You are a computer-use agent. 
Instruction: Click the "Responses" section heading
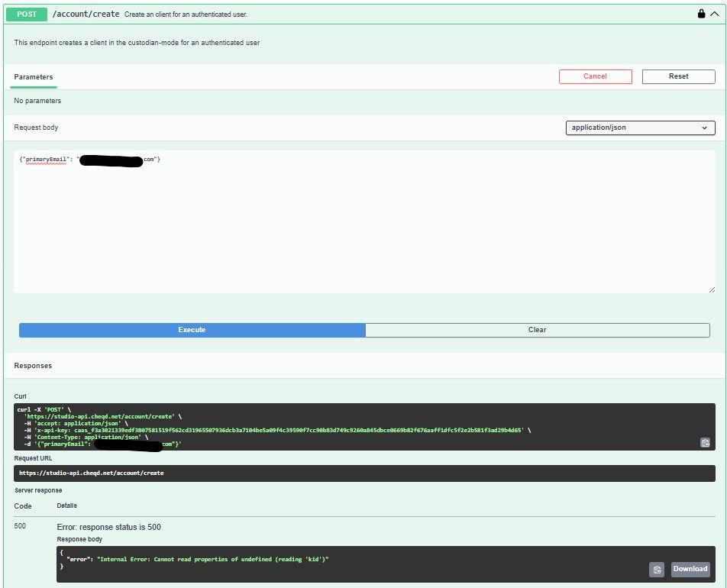point(33,366)
